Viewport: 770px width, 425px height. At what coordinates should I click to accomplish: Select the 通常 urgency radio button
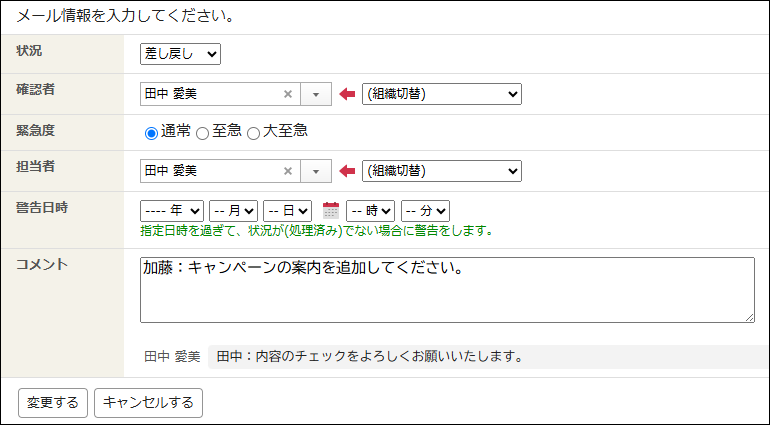coord(151,133)
